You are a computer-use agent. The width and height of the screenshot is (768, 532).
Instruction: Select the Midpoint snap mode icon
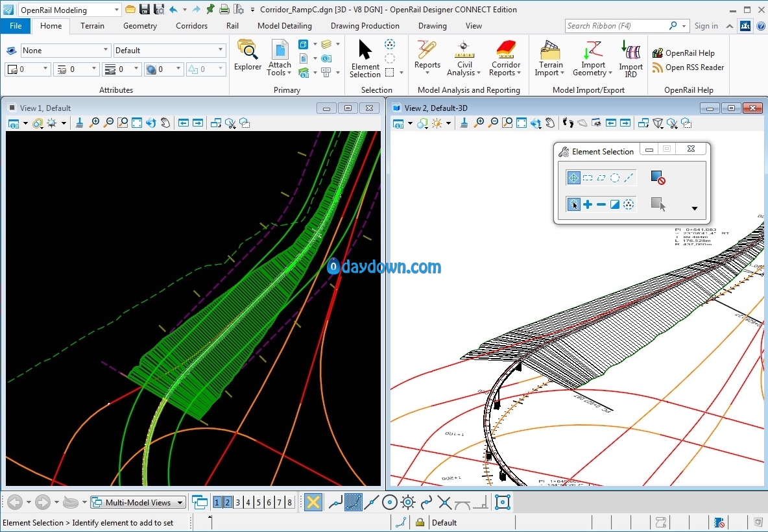[372, 502]
